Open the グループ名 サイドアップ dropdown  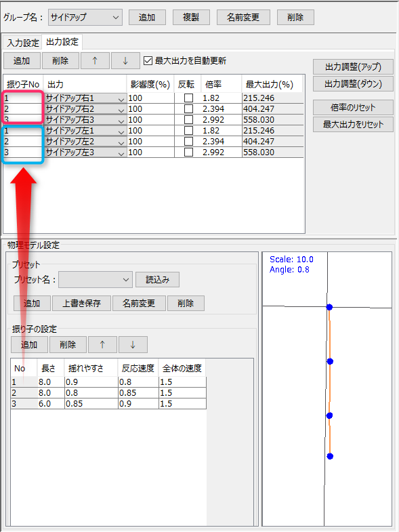(x=85, y=18)
